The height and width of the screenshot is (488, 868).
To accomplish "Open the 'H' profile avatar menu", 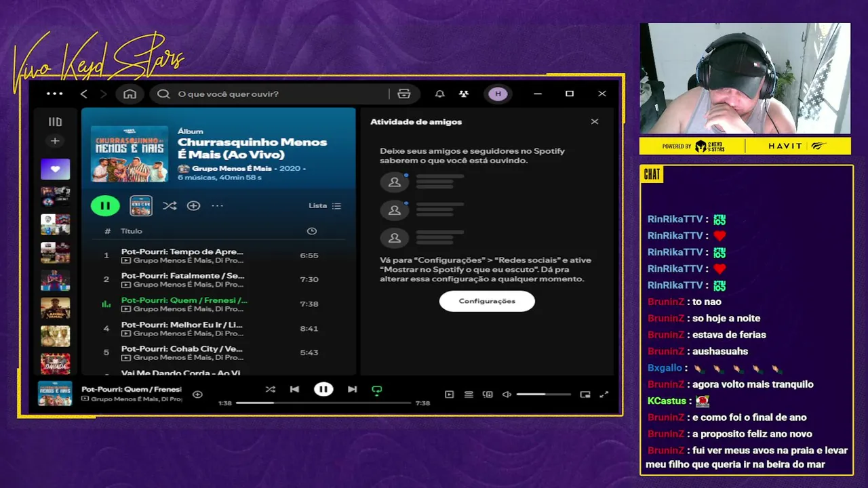I will click(498, 94).
